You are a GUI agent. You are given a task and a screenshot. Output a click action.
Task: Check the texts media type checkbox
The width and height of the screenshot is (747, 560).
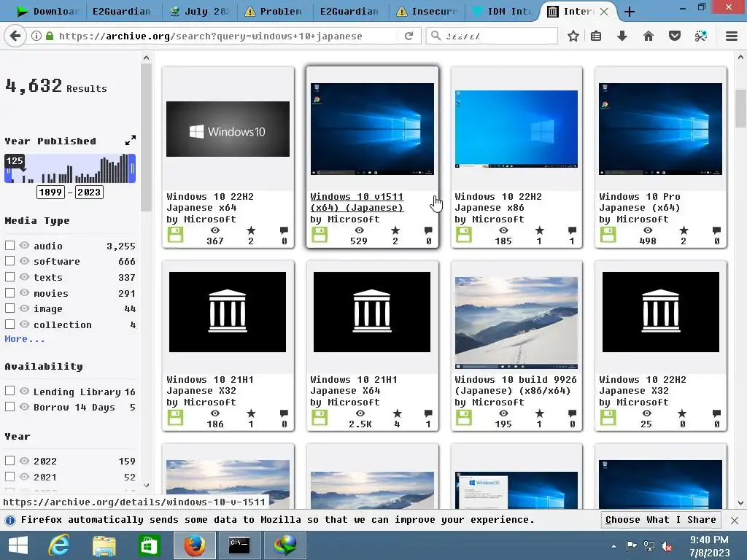[9, 276]
